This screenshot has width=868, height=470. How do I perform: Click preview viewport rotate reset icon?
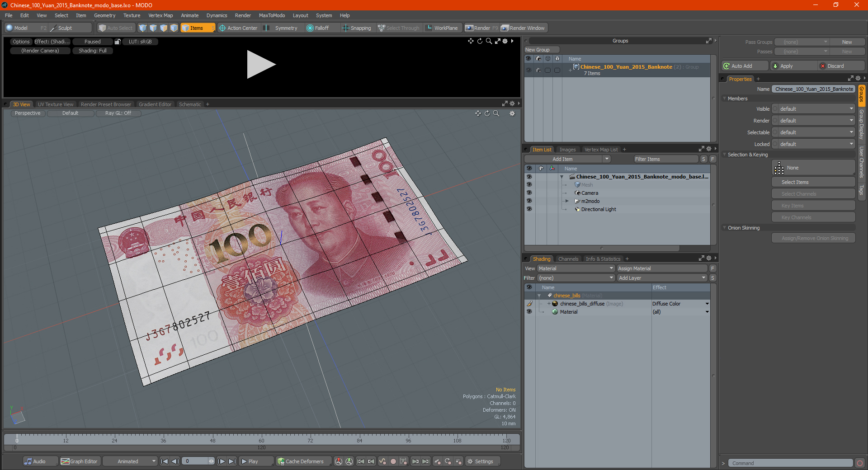point(480,41)
